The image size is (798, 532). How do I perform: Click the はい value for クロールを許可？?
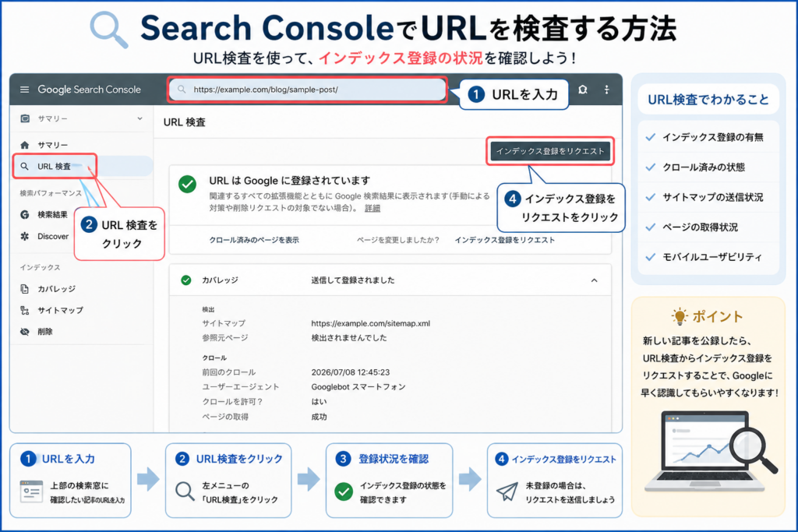pyautogui.click(x=319, y=402)
